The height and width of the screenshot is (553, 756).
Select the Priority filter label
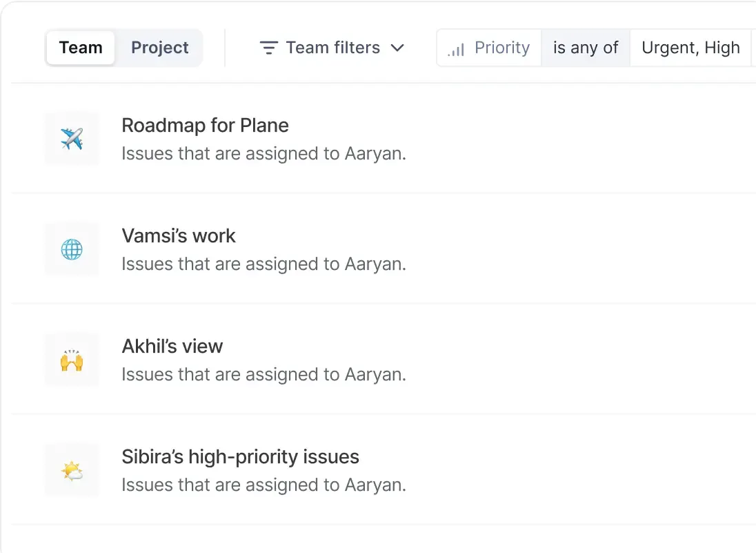502,48
